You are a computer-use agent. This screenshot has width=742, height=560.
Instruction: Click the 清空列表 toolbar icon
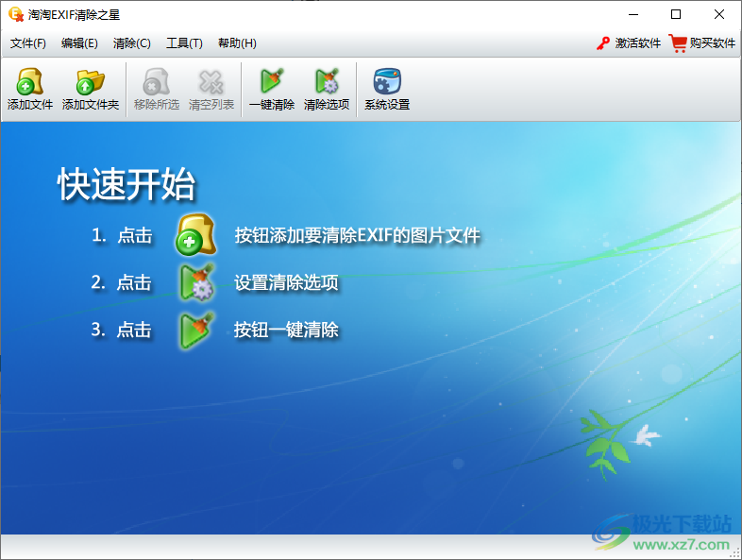click(x=211, y=81)
